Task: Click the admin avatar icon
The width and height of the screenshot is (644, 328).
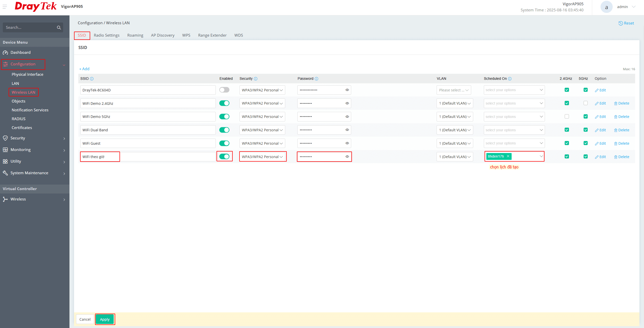Action: point(606,7)
